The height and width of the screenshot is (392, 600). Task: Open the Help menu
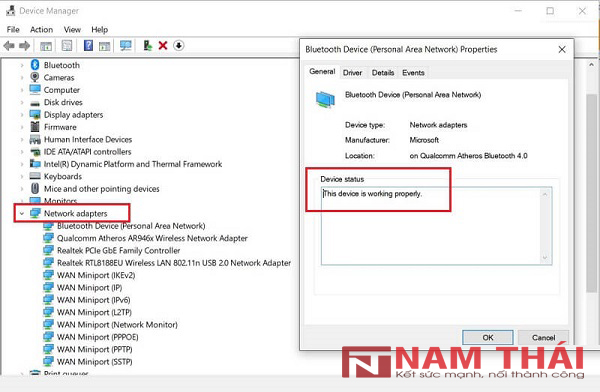(99, 29)
